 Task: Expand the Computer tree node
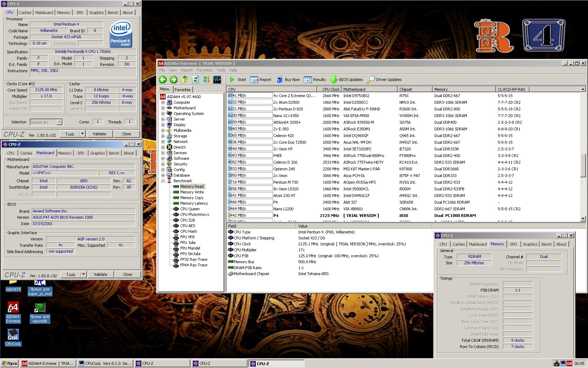(163, 102)
